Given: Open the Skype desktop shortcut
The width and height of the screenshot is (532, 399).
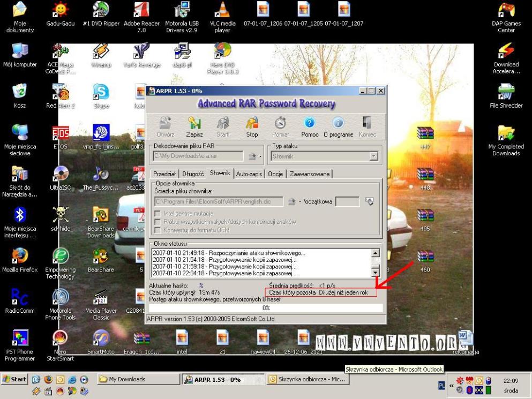Looking at the screenshot, I should click(x=101, y=92).
